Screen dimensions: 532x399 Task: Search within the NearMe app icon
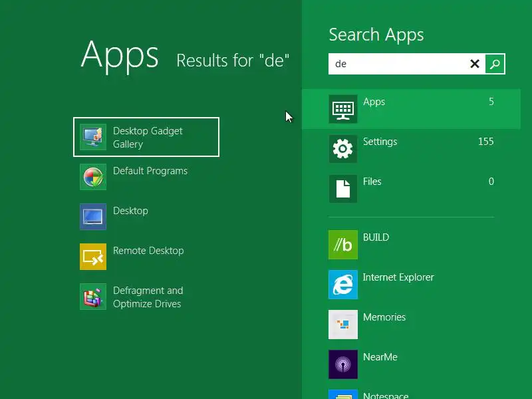click(343, 364)
